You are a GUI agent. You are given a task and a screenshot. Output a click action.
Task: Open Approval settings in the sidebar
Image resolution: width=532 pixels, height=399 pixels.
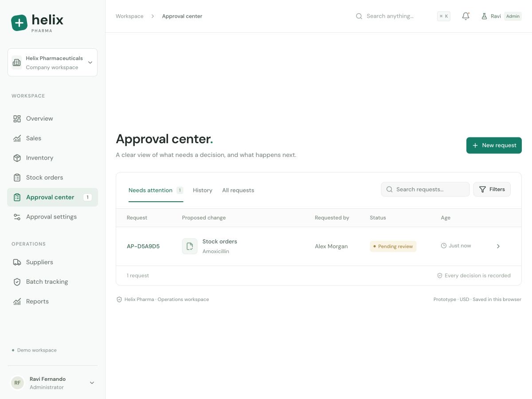(x=52, y=217)
